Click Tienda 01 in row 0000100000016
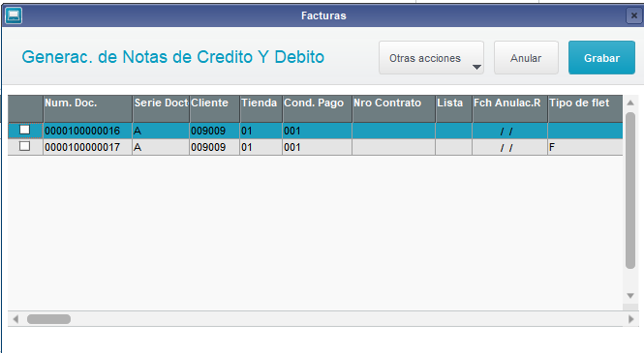Image resolution: width=644 pixels, height=353 pixels. click(261, 131)
